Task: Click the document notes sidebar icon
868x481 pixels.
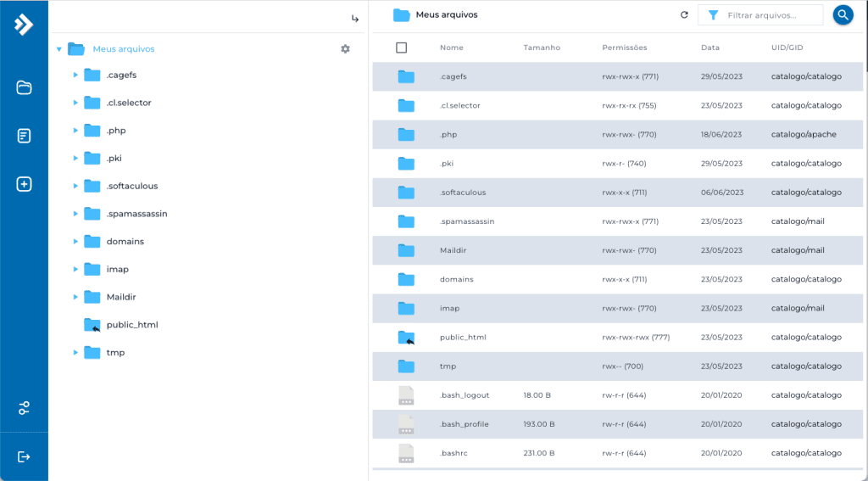Action: [24, 136]
